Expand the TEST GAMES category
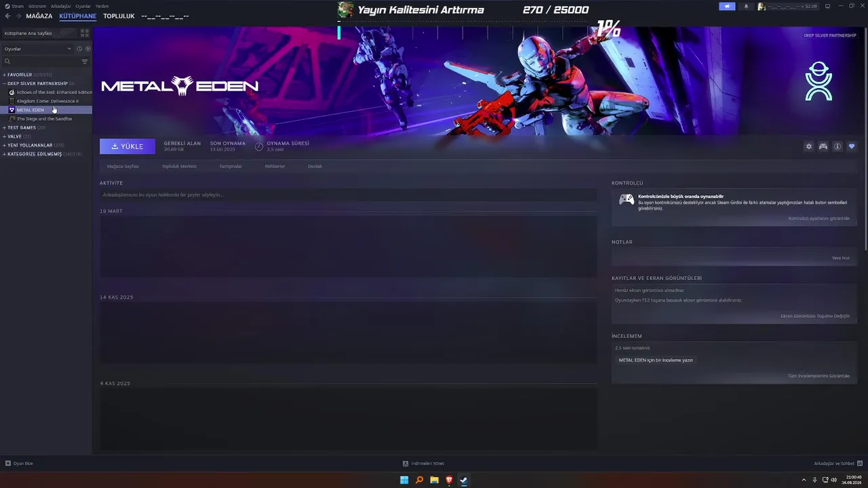The width and height of the screenshot is (868, 488). pos(5,127)
